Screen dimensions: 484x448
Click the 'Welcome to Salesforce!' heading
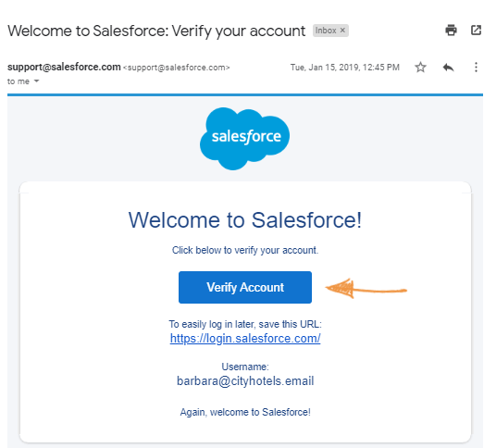click(x=245, y=220)
